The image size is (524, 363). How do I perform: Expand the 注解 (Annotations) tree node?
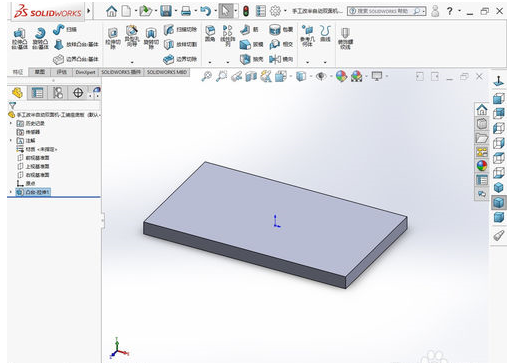tap(11, 140)
